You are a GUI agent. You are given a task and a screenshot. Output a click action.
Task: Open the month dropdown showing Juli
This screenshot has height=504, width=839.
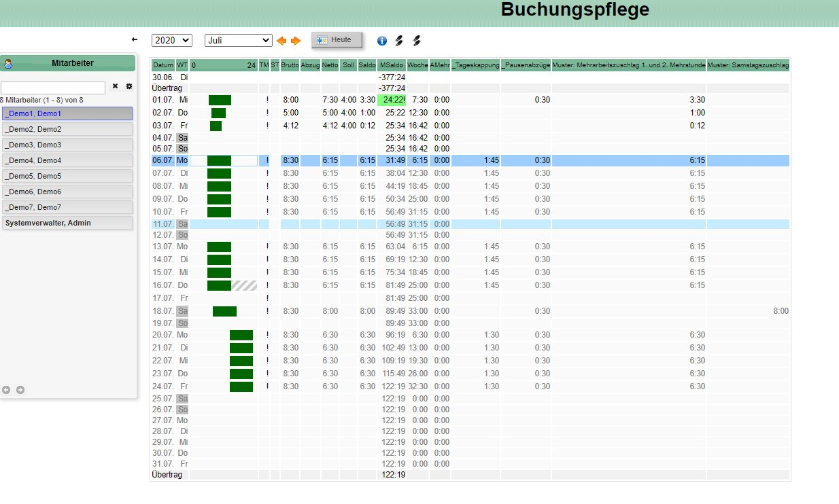tap(239, 40)
